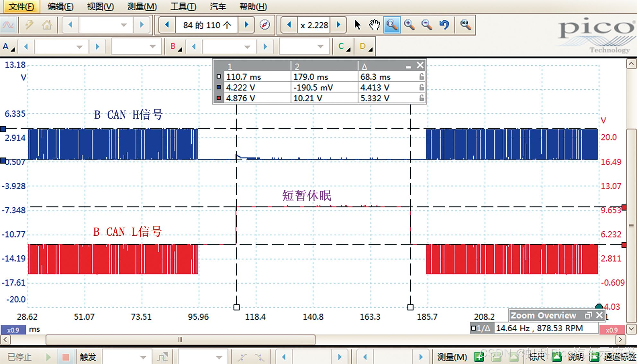637x364 pixels.
Task: Expand the channel A voltage range dropdown
Action: 80,47
